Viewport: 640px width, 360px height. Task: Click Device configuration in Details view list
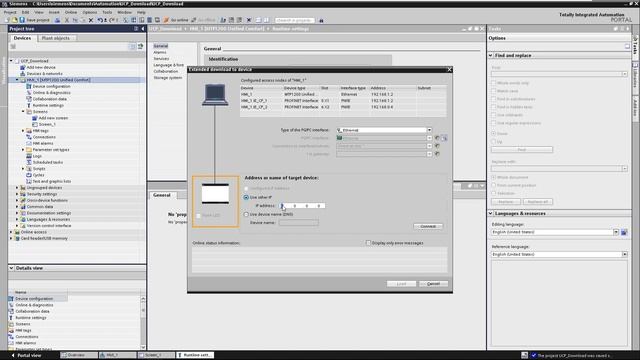pos(34,299)
